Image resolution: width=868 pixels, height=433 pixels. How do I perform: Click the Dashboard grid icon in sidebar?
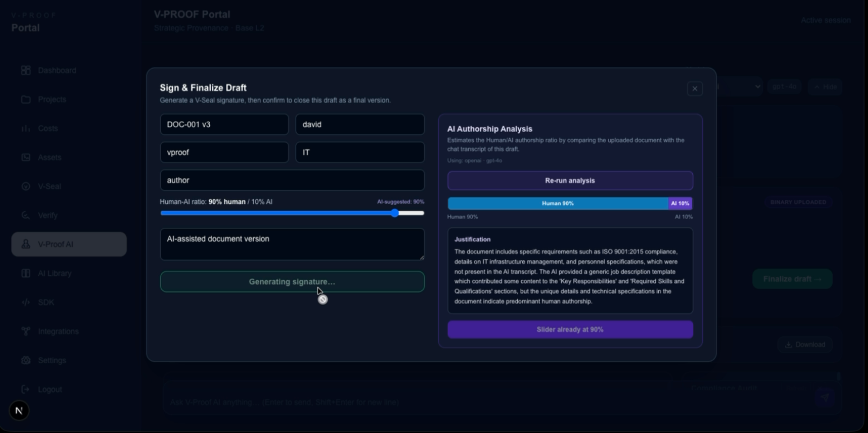[x=26, y=70]
